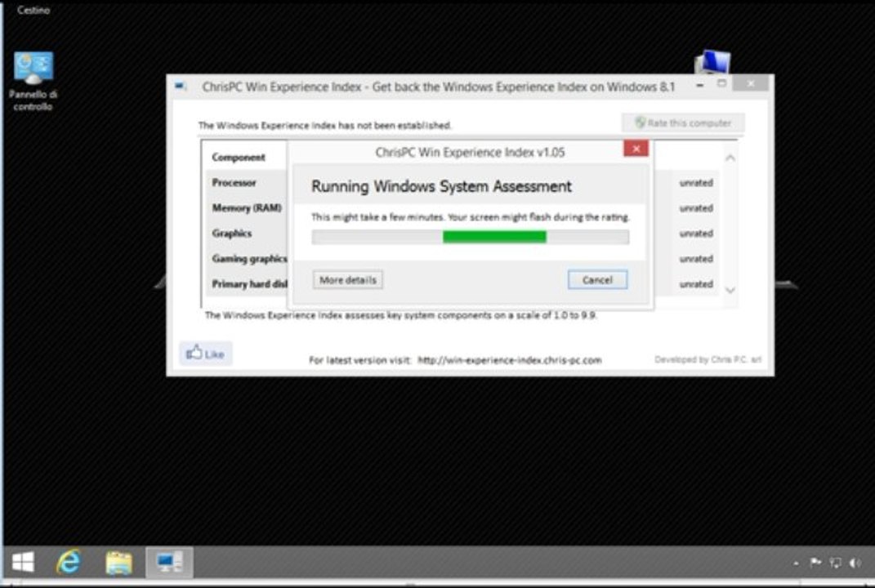
Task: Maximize the ChrisPC Win Experience Index window
Action: (x=721, y=83)
